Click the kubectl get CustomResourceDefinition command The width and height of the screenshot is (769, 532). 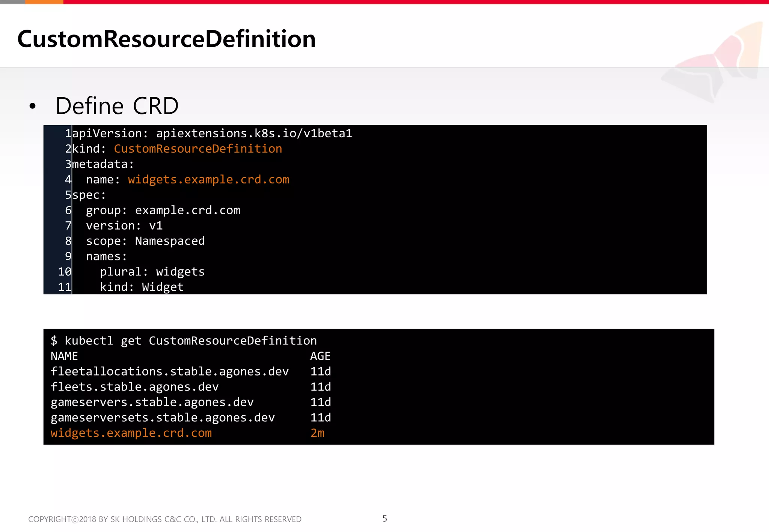tap(184, 341)
